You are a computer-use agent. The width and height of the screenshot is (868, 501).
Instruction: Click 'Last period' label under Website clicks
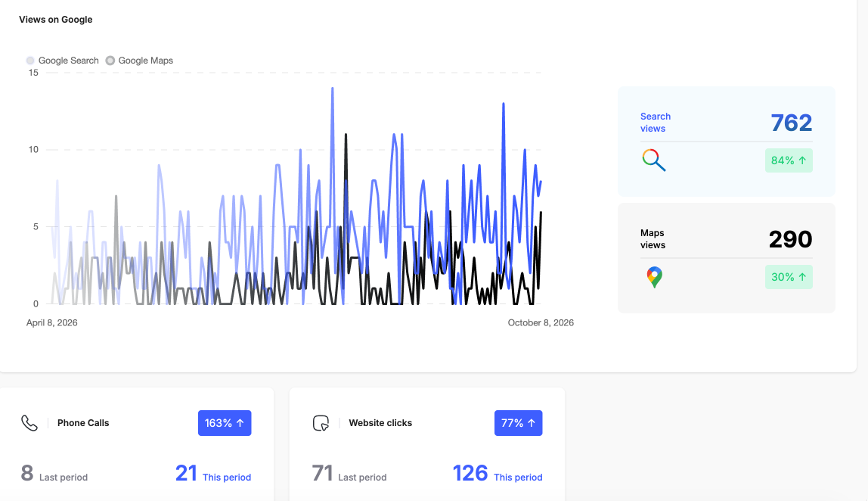[363, 478]
